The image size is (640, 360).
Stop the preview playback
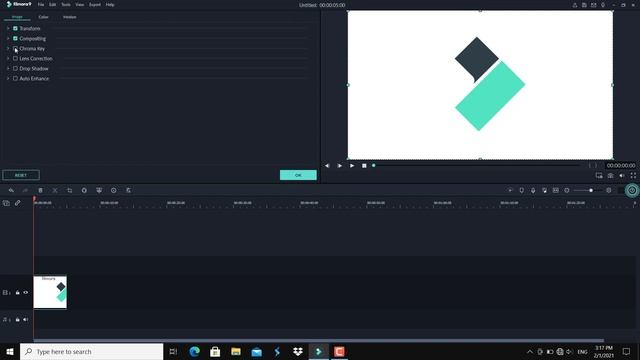coord(364,166)
